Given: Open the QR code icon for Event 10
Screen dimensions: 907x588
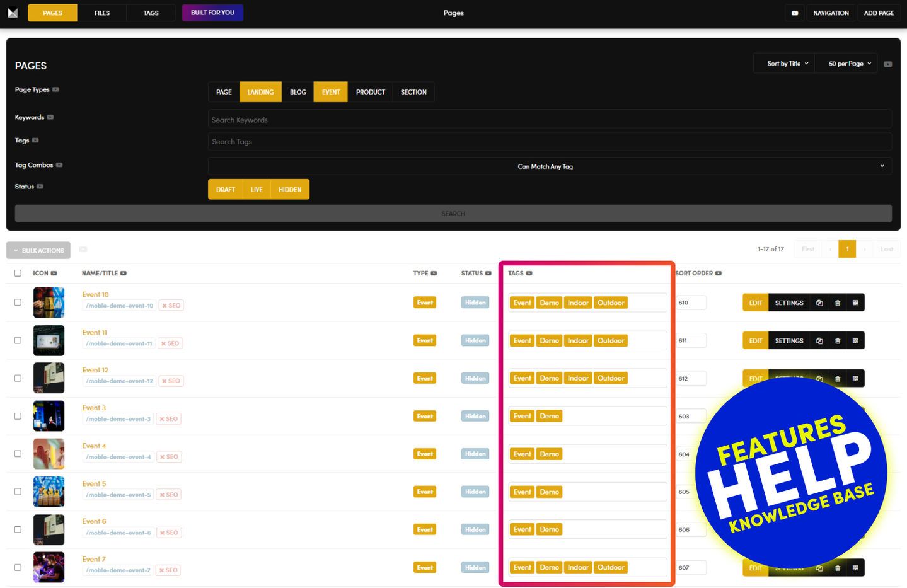Looking at the screenshot, I should tap(855, 303).
